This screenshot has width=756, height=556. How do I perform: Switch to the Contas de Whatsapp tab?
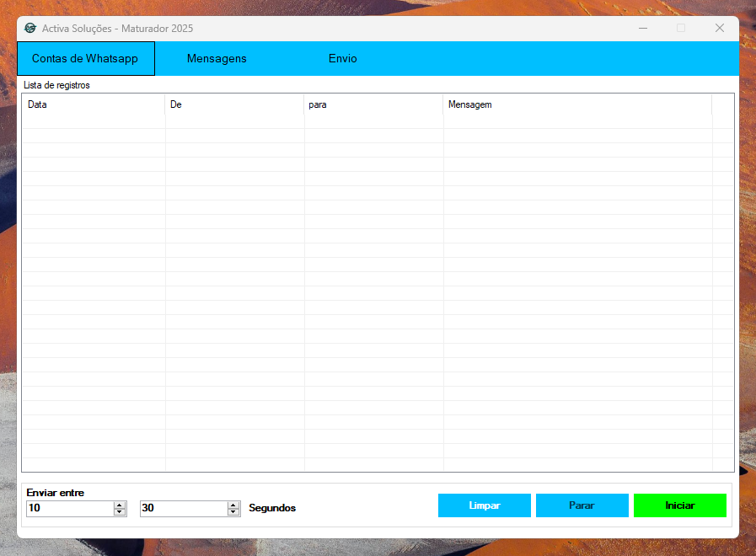coord(85,59)
